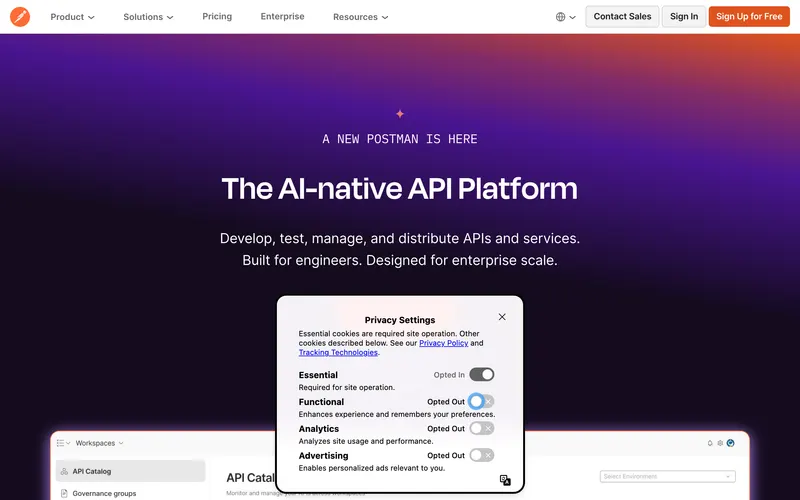Click the 'Advertising' category heading

pos(323,456)
